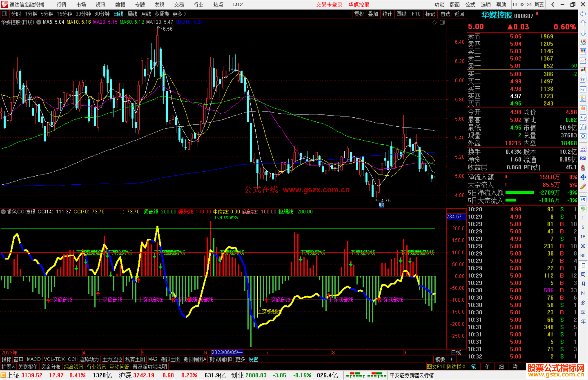Image resolution: width=588 pixels, height=380 pixels.
Task: Click the diamond marker icon above chart
Action: click(x=435, y=22)
